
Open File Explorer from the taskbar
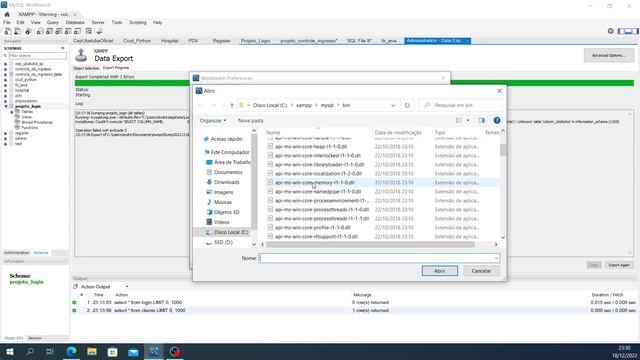point(92,351)
